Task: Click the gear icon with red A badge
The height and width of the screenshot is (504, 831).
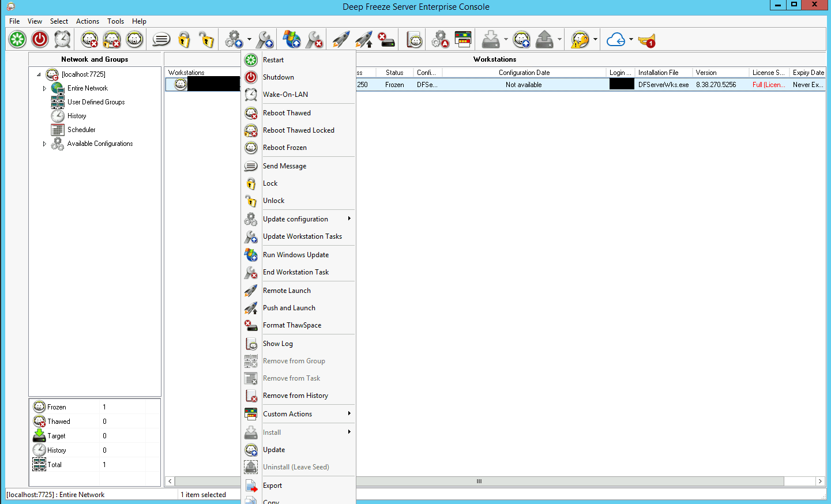Action: (x=440, y=39)
